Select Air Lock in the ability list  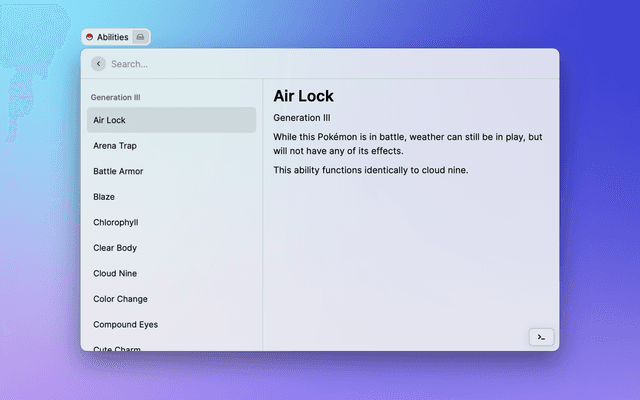coord(171,120)
